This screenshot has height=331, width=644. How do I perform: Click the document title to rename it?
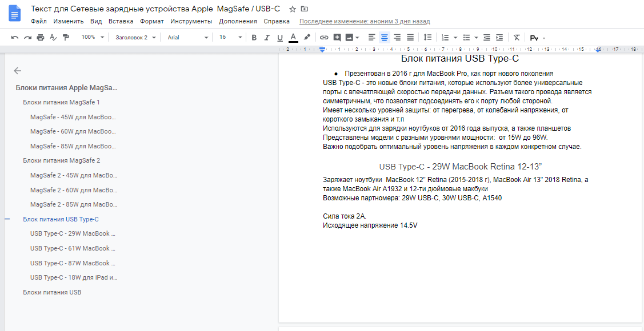point(155,9)
